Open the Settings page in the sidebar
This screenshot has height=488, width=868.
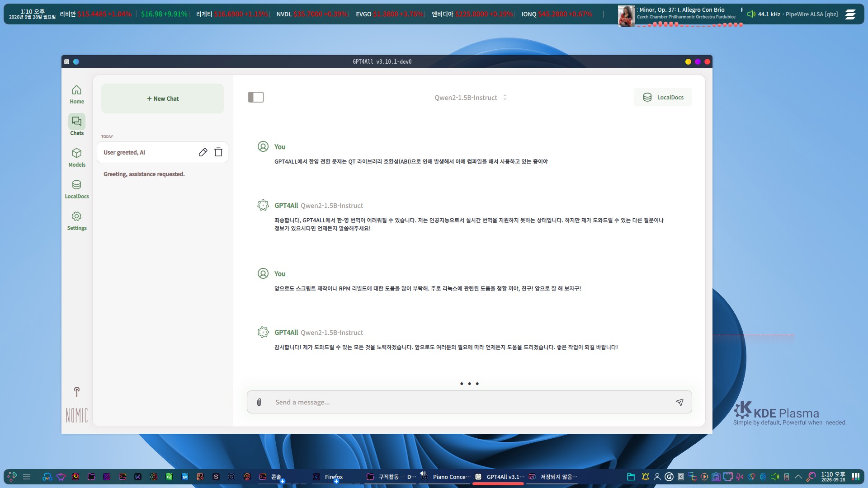[76, 221]
